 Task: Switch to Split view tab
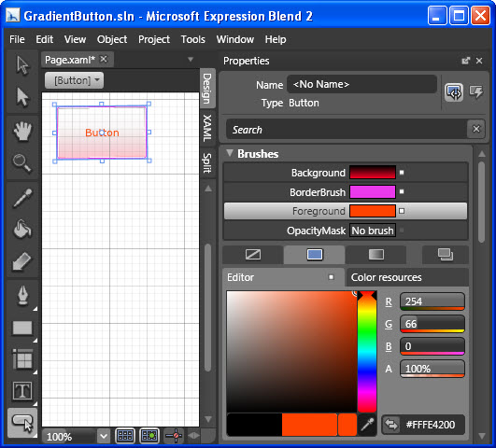coord(207,162)
